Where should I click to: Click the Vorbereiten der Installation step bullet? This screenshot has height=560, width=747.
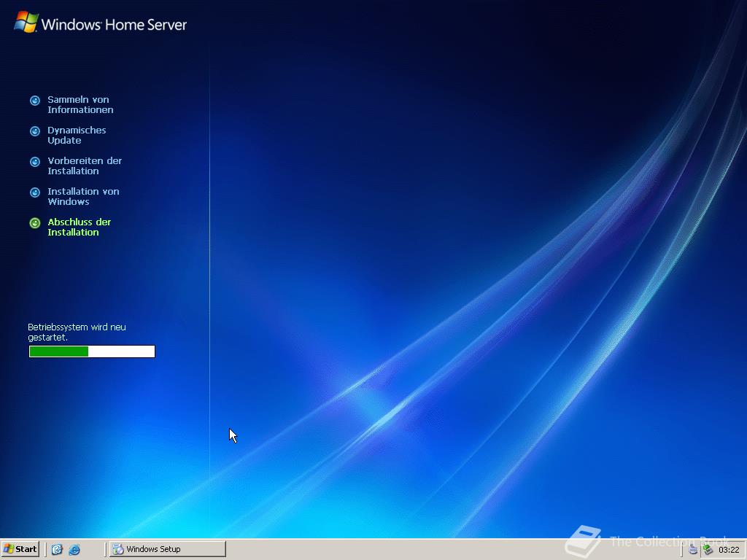tap(35, 161)
